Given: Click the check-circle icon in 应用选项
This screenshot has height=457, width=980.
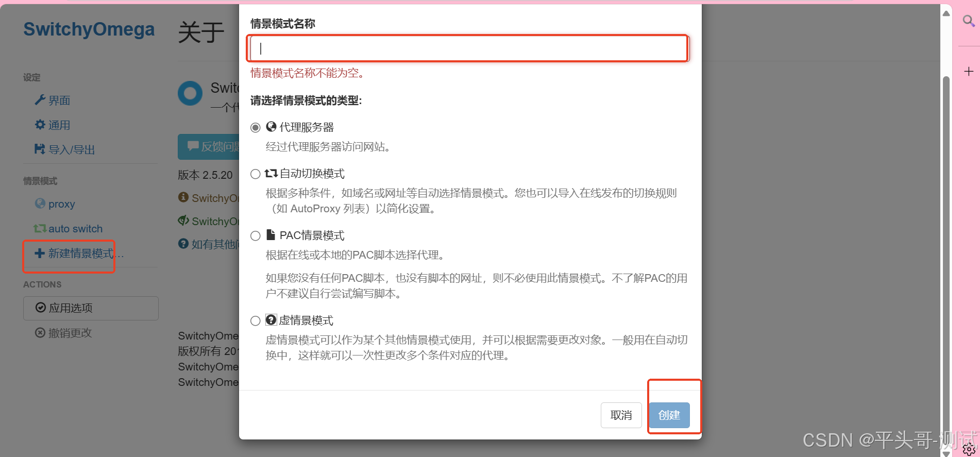Looking at the screenshot, I should click(x=41, y=308).
